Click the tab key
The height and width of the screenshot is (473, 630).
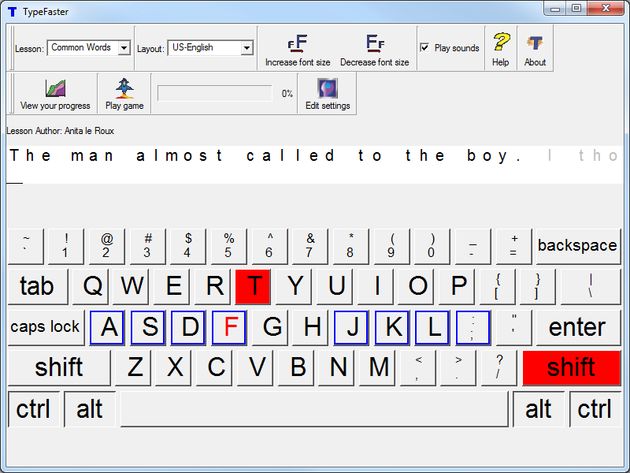[38, 287]
